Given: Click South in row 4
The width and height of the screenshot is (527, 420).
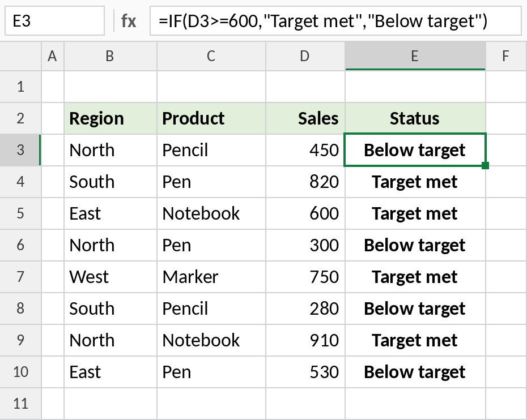Looking at the screenshot, I should click(x=110, y=182).
